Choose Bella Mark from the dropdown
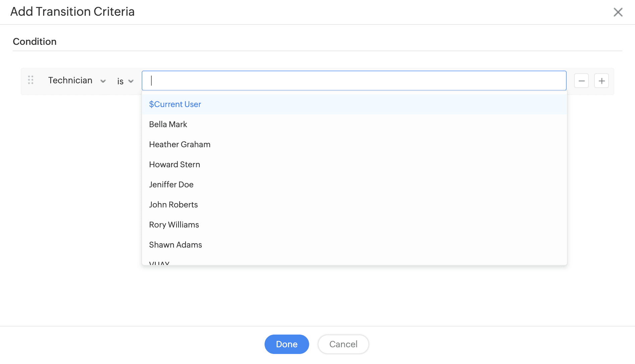This screenshot has height=364, width=635. [x=168, y=124]
